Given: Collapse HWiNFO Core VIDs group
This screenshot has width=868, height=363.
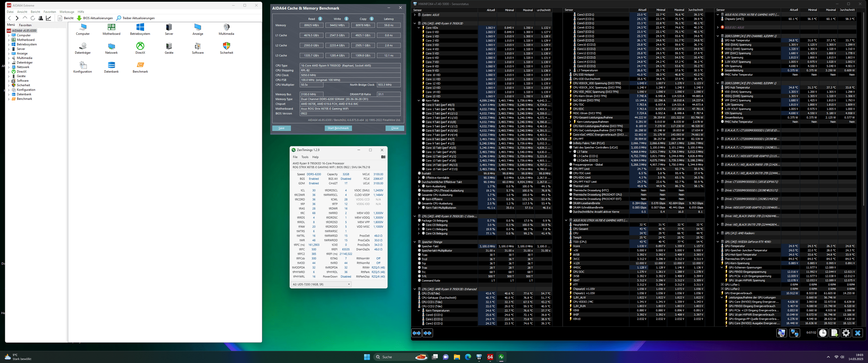Looking at the screenshot, I should tap(419, 28).
